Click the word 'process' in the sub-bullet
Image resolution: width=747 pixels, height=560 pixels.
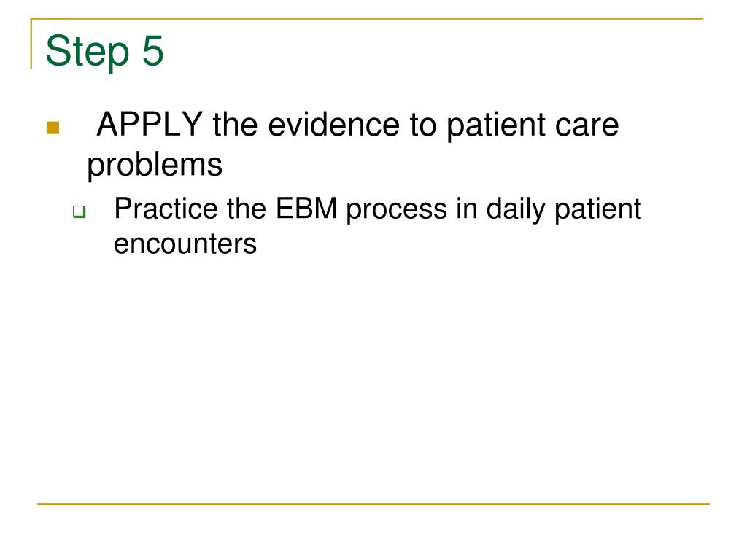tap(396, 211)
